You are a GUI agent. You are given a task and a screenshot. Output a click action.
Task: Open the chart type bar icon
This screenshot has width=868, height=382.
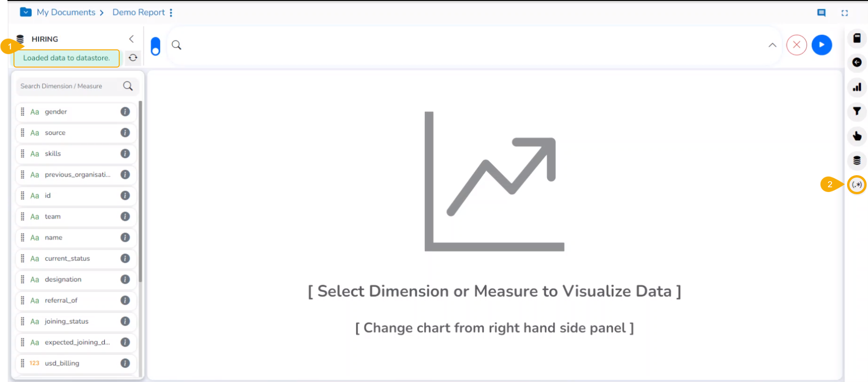coord(856,87)
